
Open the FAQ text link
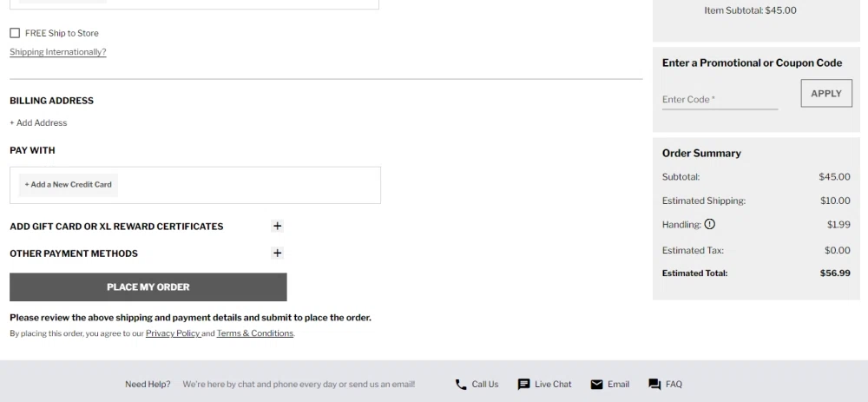pyautogui.click(x=674, y=385)
